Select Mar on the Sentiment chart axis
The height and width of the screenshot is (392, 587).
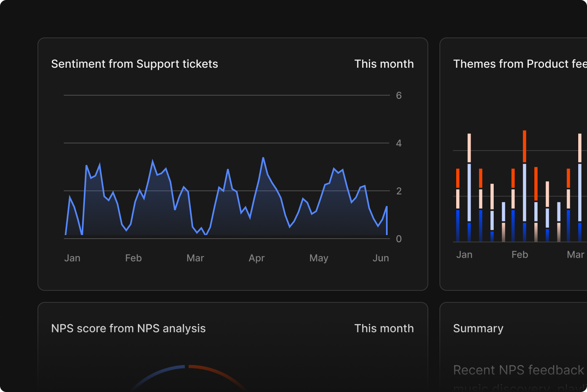(195, 258)
